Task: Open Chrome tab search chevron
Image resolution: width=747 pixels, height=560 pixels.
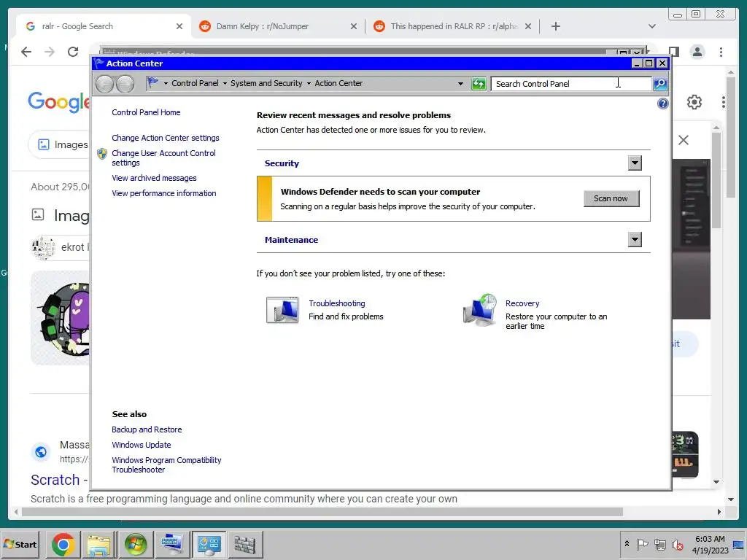Action: click(x=651, y=26)
